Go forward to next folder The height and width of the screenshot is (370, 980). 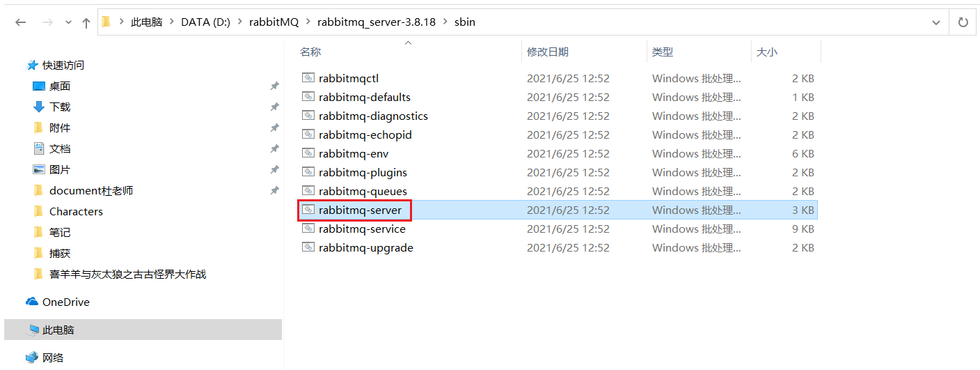click(x=47, y=22)
